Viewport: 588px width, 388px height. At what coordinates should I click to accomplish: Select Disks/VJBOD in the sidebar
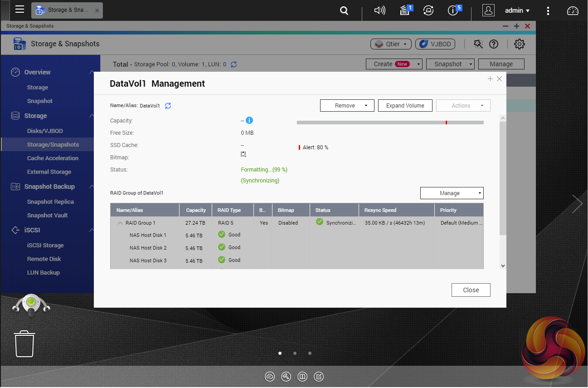(x=45, y=131)
